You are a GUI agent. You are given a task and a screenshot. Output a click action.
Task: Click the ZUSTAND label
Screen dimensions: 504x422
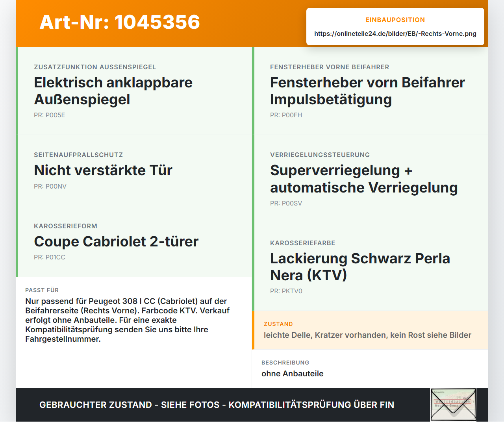pos(278,324)
